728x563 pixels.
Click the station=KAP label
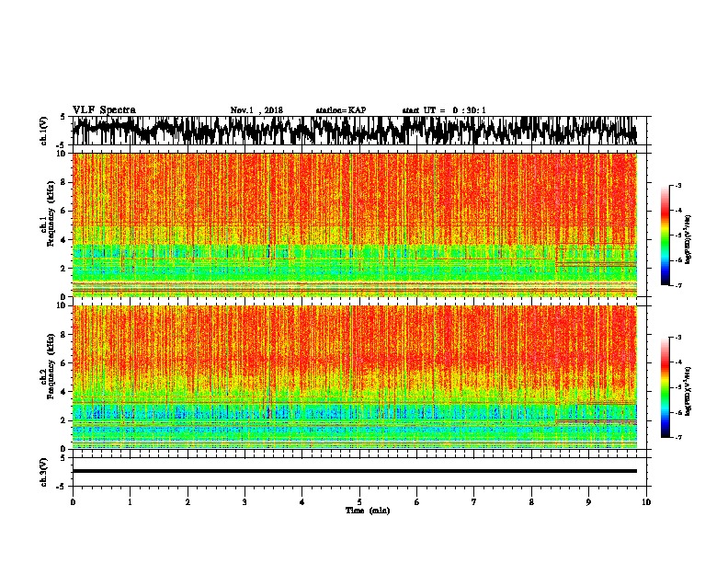[x=341, y=110]
